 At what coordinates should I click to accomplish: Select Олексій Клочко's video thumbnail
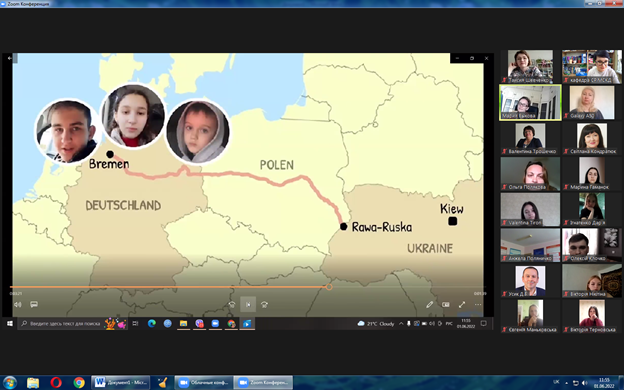pos(592,245)
